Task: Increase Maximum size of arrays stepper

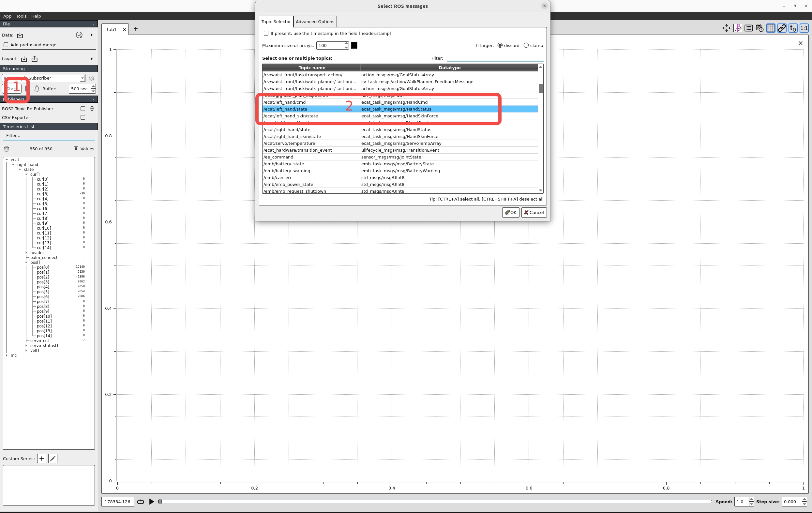Action: (x=346, y=43)
